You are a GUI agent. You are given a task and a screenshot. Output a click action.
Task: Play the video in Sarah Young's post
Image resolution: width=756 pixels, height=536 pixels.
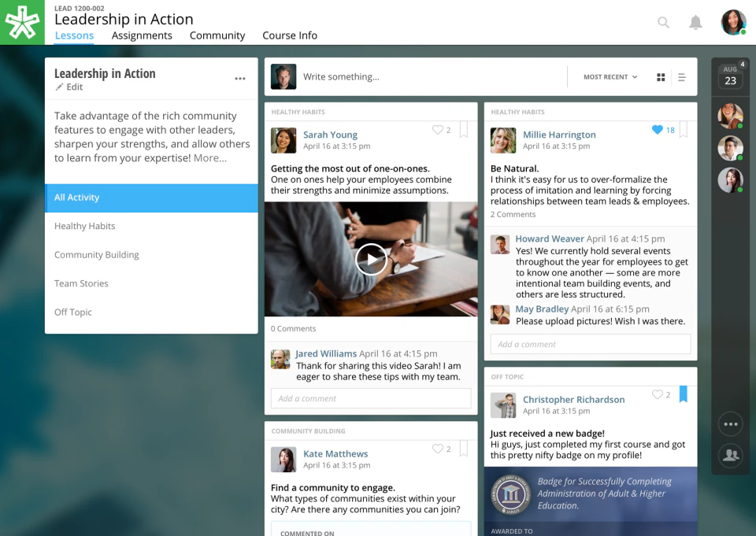(371, 258)
